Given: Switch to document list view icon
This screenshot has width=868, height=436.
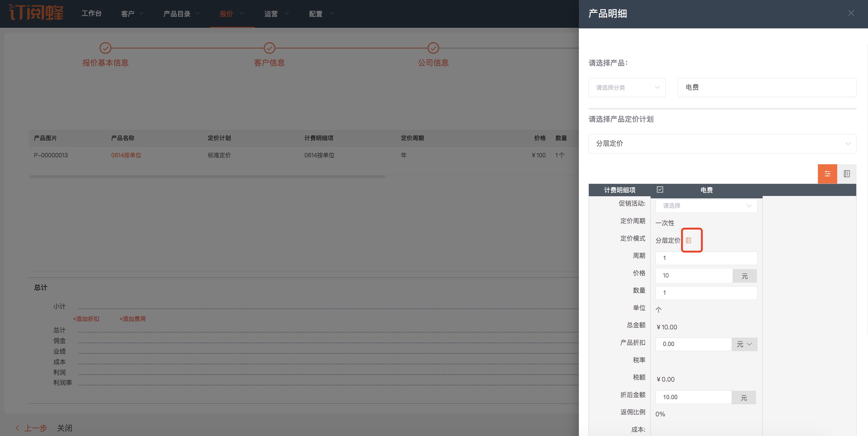Looking at the screenshot, I should (847, 174).
